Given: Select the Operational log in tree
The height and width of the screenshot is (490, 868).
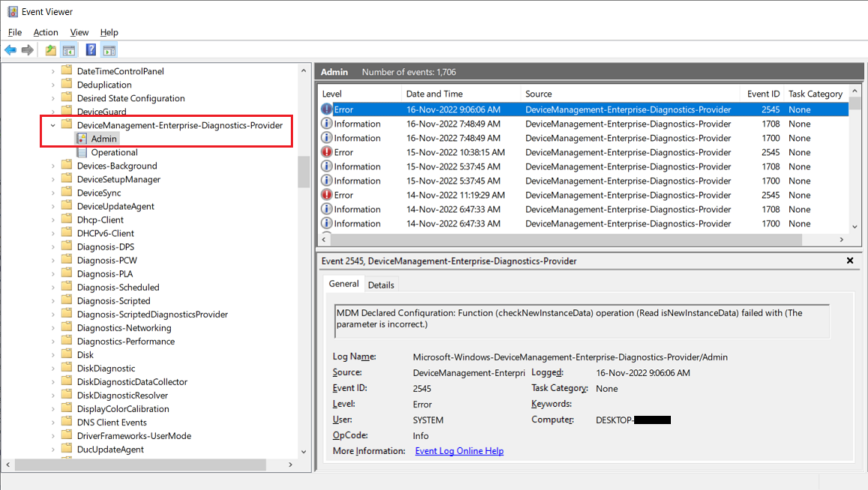Looking at the screenshot, I should (x=114, y=152).
